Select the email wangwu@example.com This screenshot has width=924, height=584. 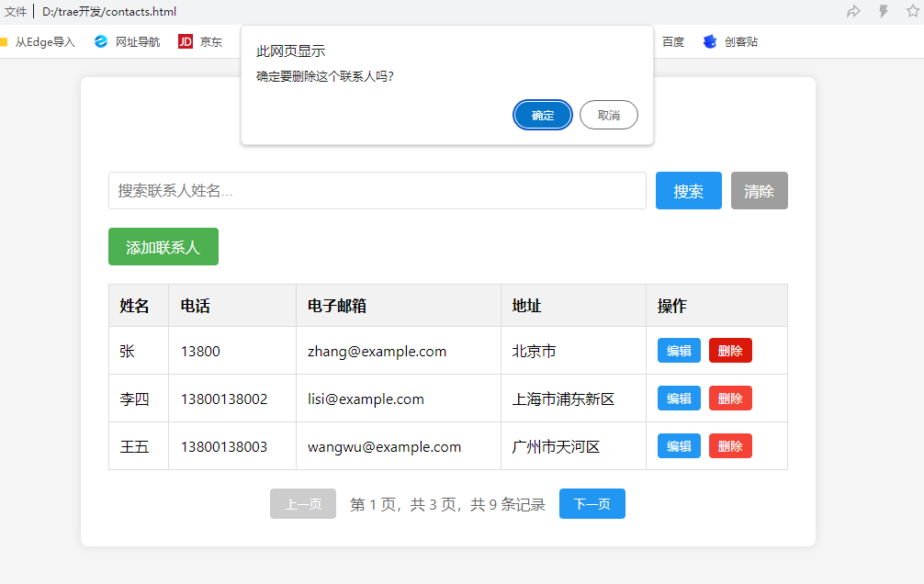click(384, 446)
